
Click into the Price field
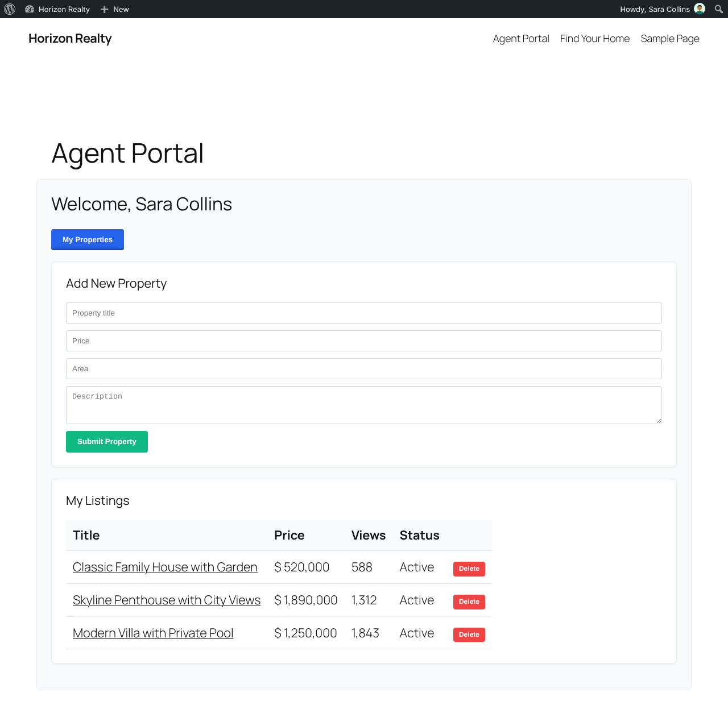pos(364,341)
